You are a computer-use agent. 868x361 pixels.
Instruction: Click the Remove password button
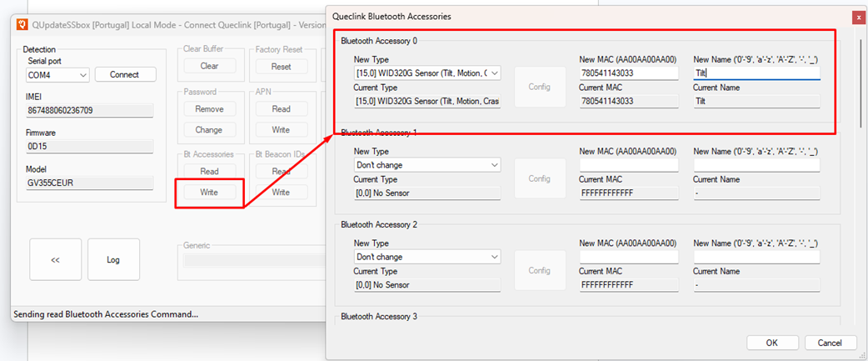click(x=208, y=109)
